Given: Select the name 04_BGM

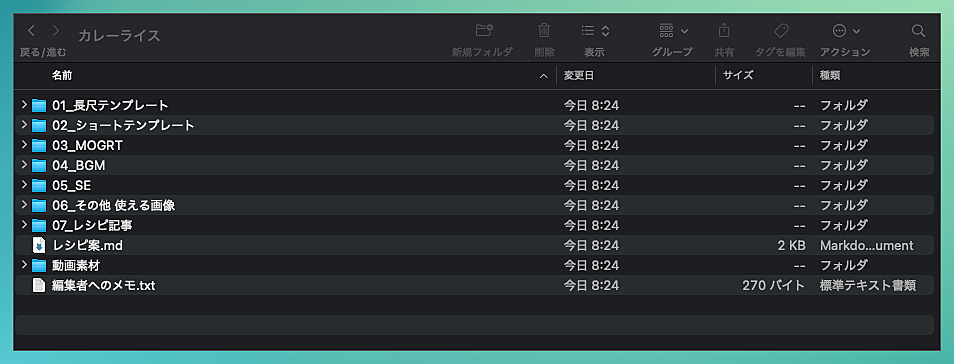Looking at the screenshot, I should click(78, 166).
